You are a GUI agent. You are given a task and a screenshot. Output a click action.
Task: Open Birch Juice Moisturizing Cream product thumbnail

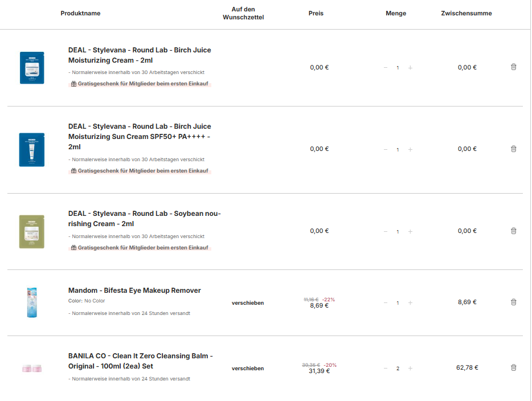click(x=32, y=68)
